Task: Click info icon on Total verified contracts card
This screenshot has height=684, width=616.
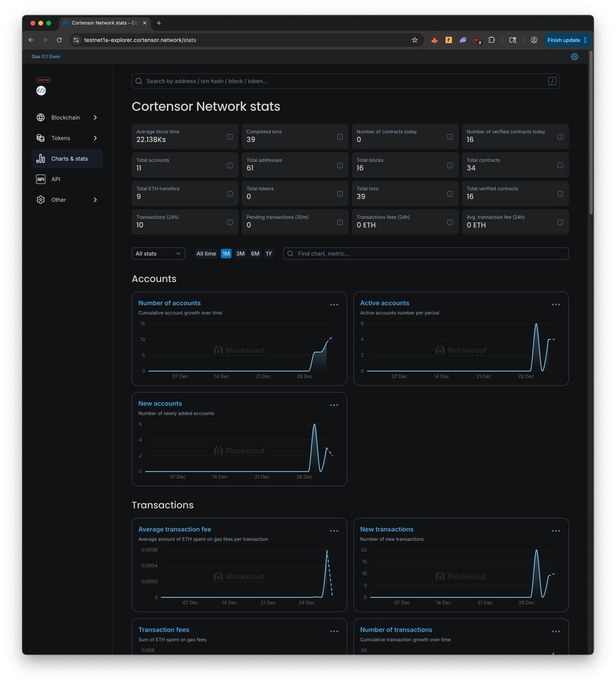Action: pos(560,194)
